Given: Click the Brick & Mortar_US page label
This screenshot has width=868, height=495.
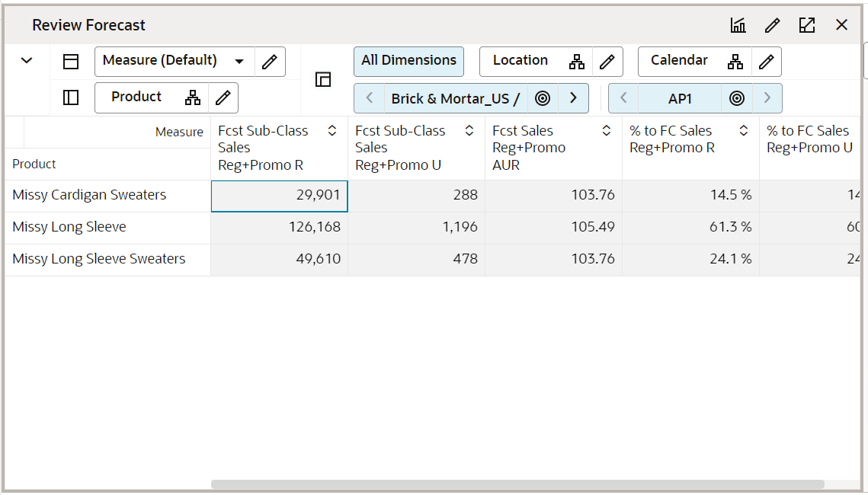Looking at the screenshot, I should 455,98.
